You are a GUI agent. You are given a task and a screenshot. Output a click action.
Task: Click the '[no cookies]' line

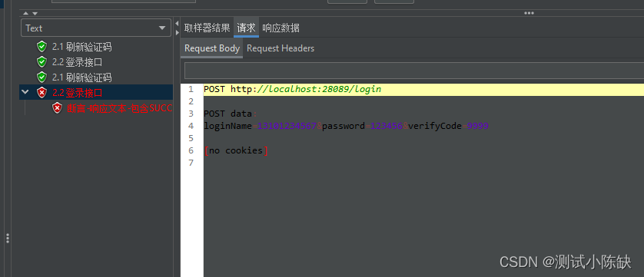236,150
